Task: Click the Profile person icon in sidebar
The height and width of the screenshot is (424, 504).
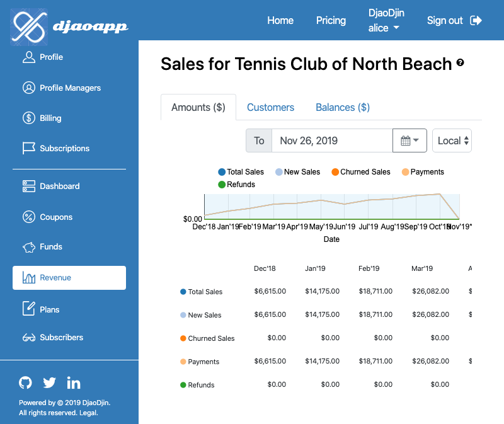Action: click(29, 57)
